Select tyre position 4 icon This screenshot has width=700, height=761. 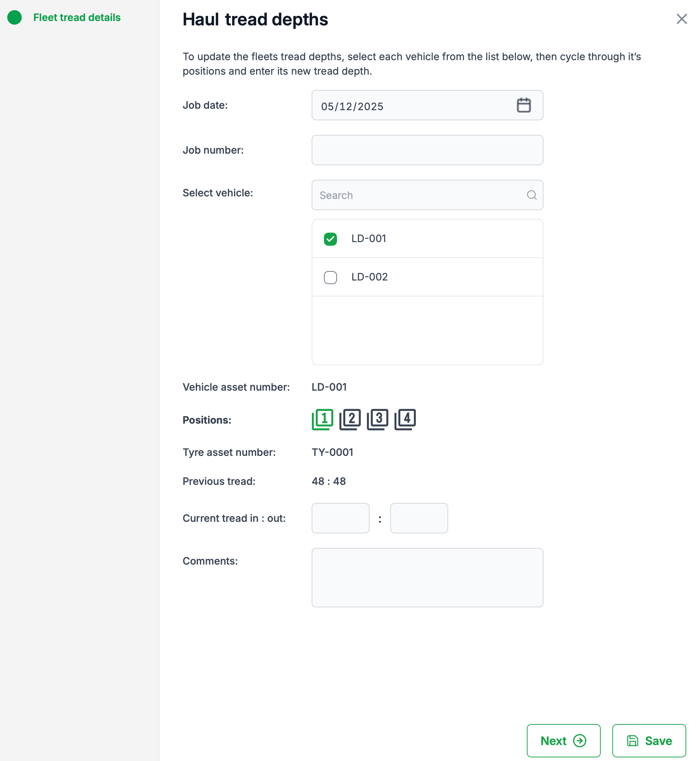(405, 419)
